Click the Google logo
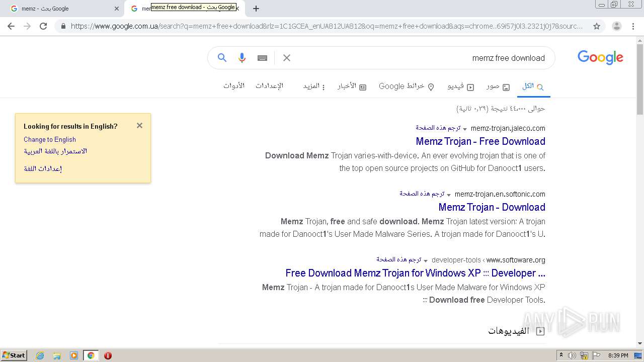The height and width of the screenshot is (362, 644). pyautogui.click(x=600, y=57)
